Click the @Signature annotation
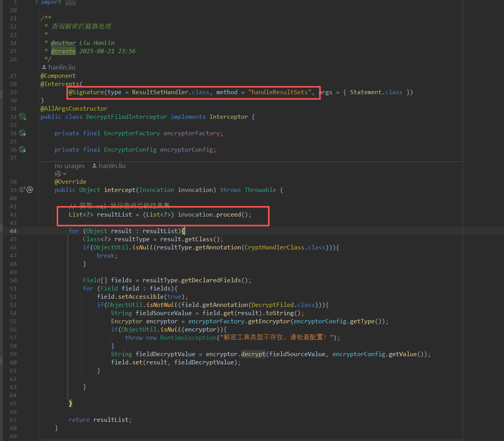 point(86,92)
